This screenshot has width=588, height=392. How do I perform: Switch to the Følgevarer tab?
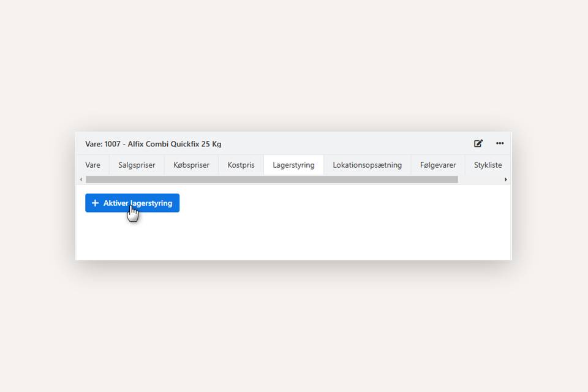tap(438, 165)
